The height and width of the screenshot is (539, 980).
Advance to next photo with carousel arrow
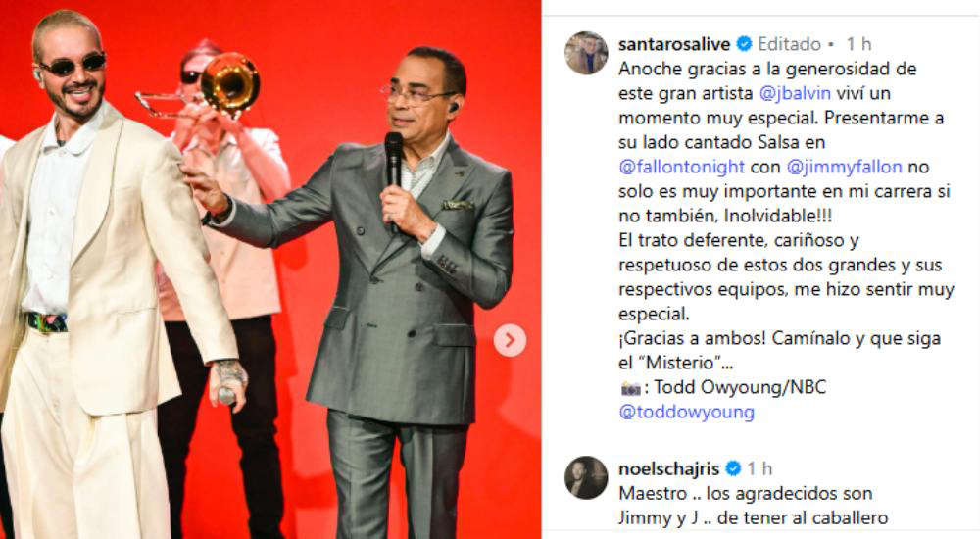pyautogui.click(x=510, y=340)
